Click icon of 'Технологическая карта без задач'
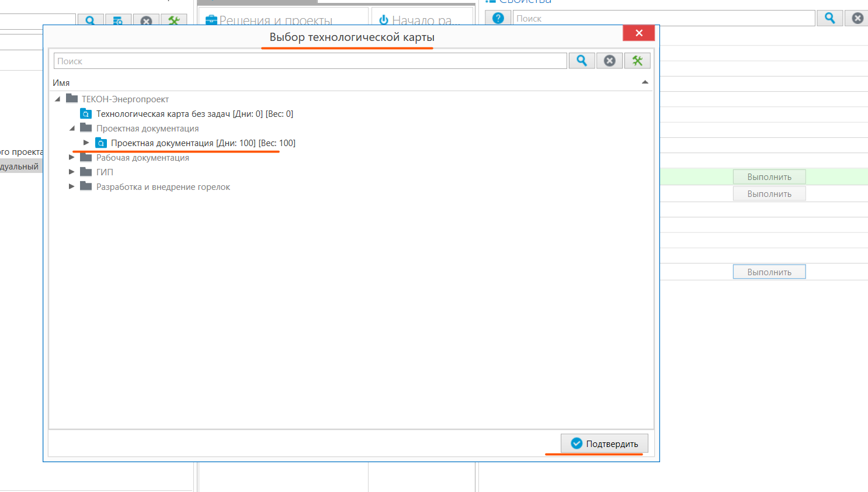This screenshot has width=868, height=492. [86, 114]
